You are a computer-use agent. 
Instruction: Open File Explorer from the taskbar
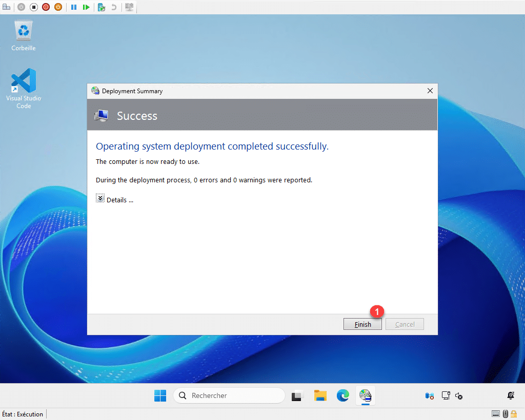pyautogui.click(x=320, y=395)
